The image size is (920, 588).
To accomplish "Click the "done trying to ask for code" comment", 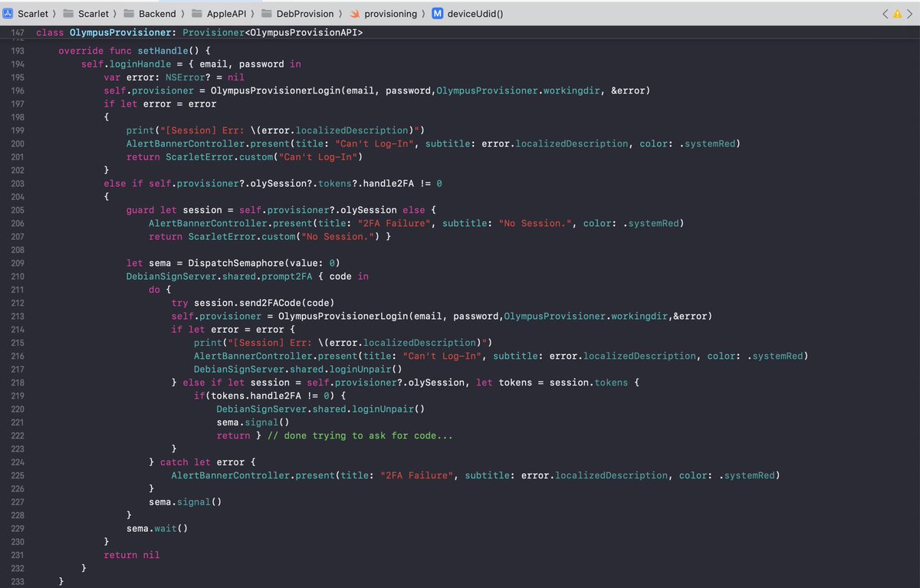I will pos(360,435).
